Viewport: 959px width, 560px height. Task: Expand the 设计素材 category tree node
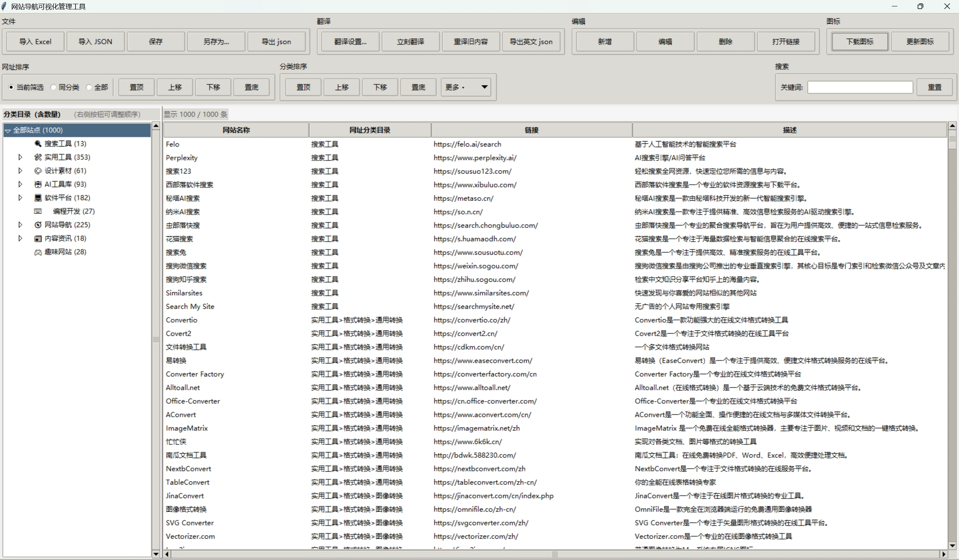20,171
